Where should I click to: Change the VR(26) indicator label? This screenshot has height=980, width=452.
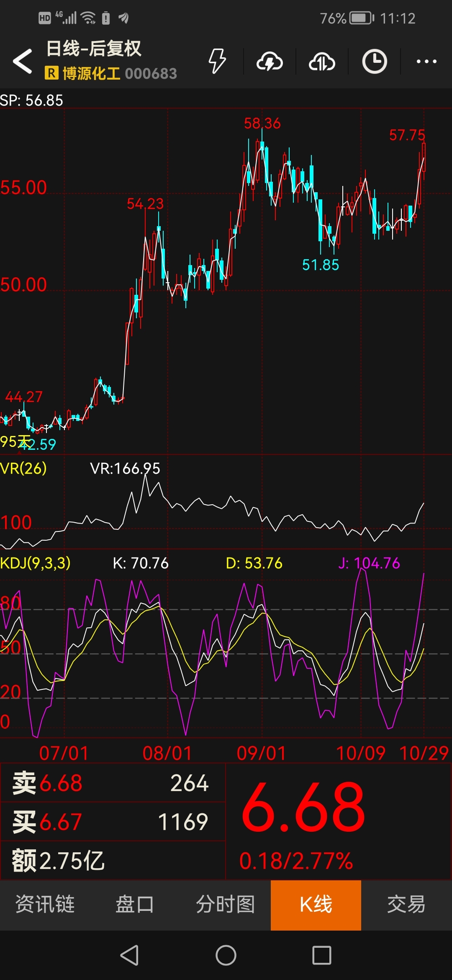point(23,468)
